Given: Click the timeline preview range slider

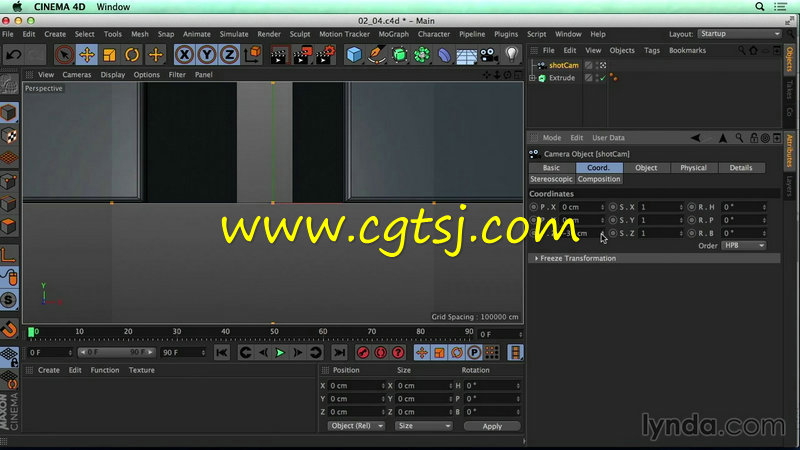Looking at the screenshot, I should point(116,352).
